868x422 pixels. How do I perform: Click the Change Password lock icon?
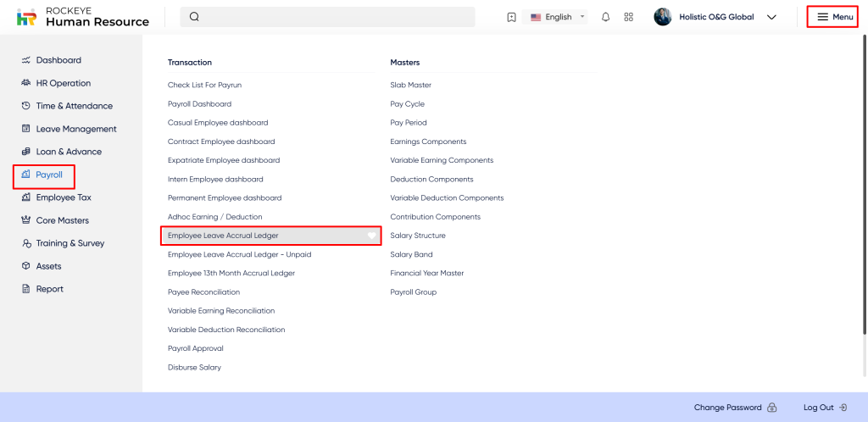(x=771, y=408)
